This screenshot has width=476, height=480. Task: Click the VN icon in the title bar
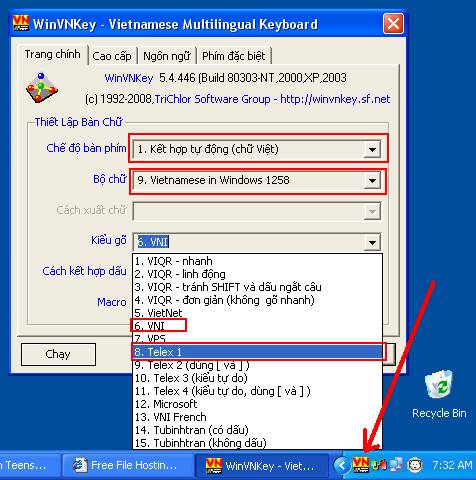point(21,23)
